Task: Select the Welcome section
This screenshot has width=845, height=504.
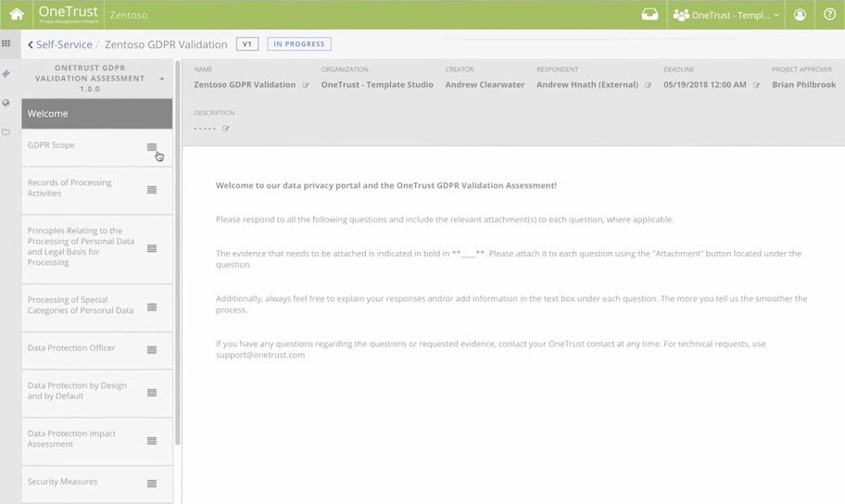Action: [97, 114]
